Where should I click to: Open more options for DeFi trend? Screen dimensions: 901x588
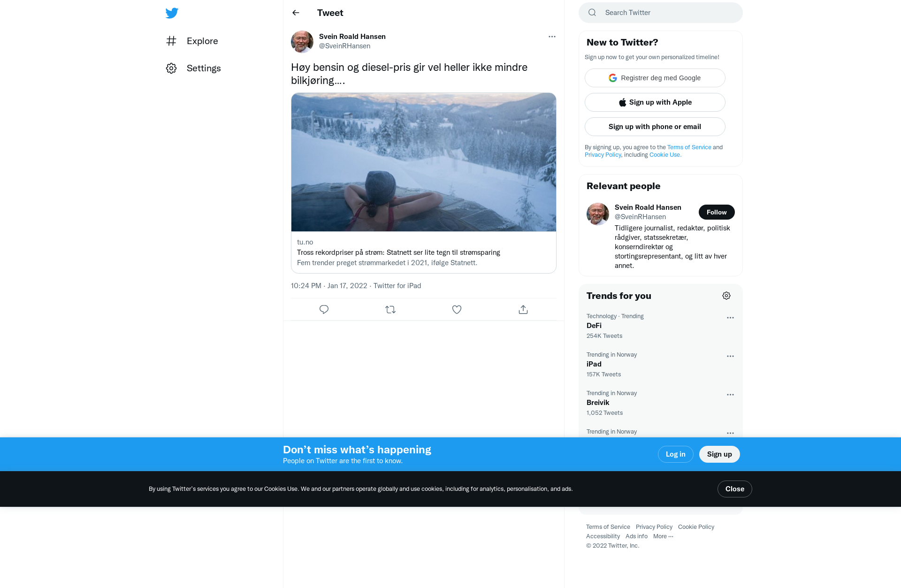[x=730, y=318]
